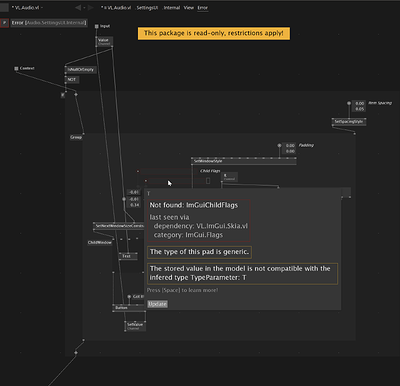This screenshot has width=400, height=386.
Task: Select the SetWindowStyle node
Action: click(x=244, y=161)
